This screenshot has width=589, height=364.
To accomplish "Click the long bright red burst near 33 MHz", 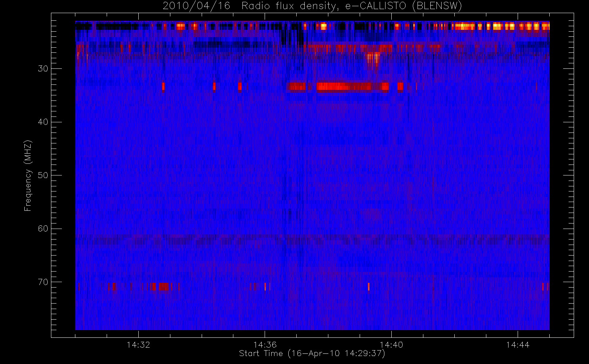I will [352, 87].
